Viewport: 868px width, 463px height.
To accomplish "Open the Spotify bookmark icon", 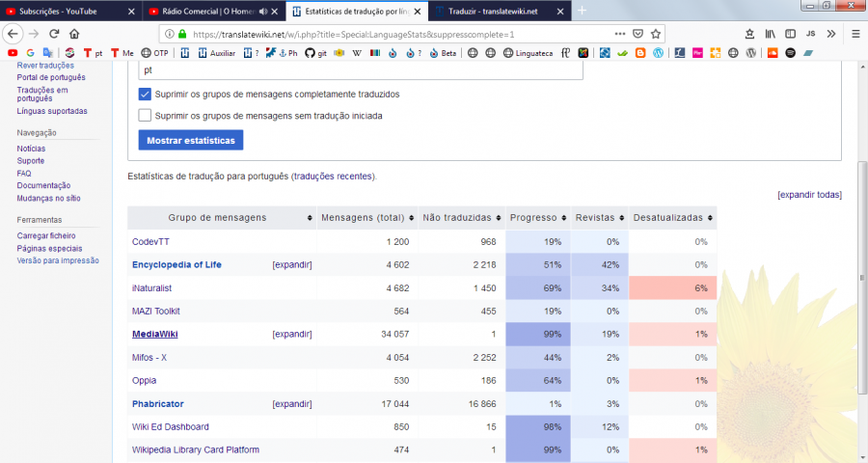I will pyautogui.click(x=791, y=53).
